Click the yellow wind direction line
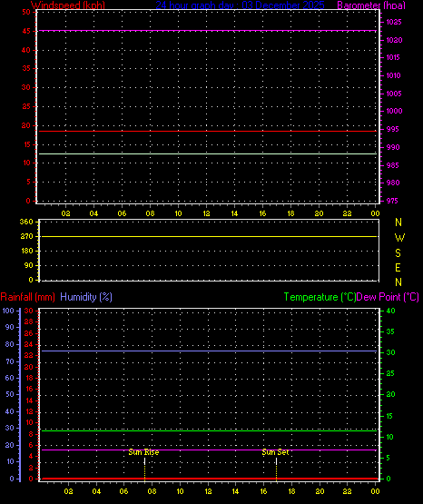Image resolution: width=423 pixels, height=504 pixels. coord(209,237)
